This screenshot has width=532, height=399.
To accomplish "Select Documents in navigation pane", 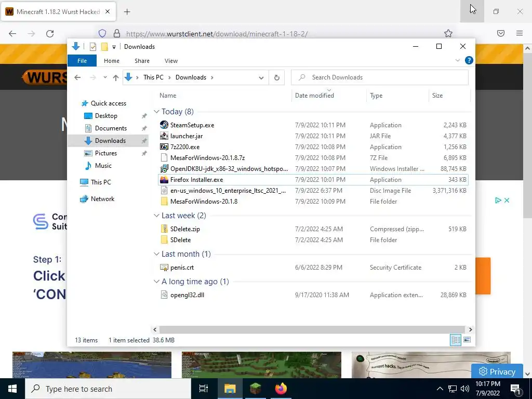I will pos(111,128).
